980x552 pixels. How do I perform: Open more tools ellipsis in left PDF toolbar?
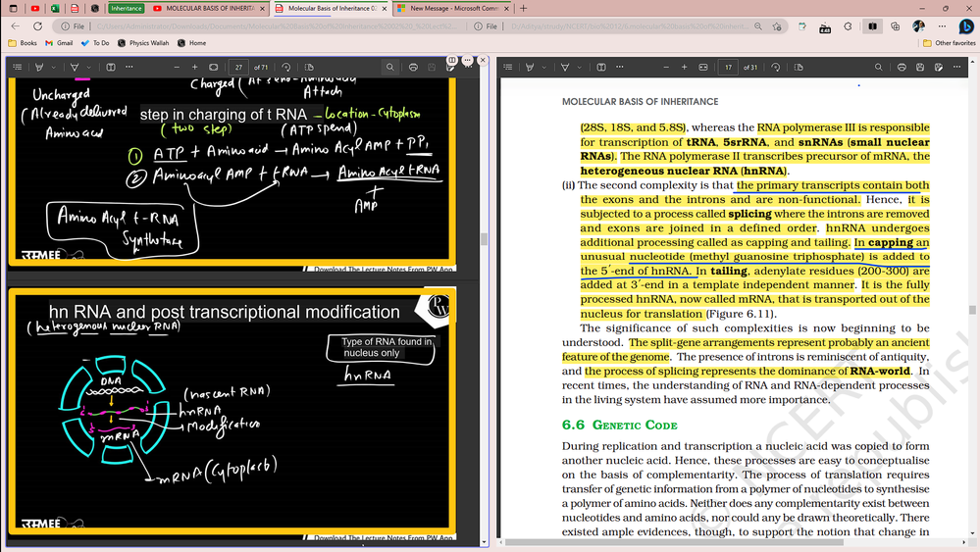pos(129,67)
